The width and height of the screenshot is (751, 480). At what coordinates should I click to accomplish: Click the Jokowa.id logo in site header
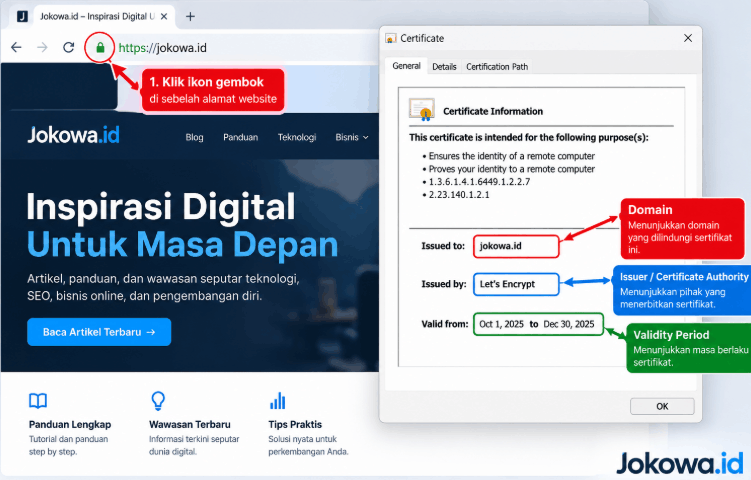click(73, 135)
